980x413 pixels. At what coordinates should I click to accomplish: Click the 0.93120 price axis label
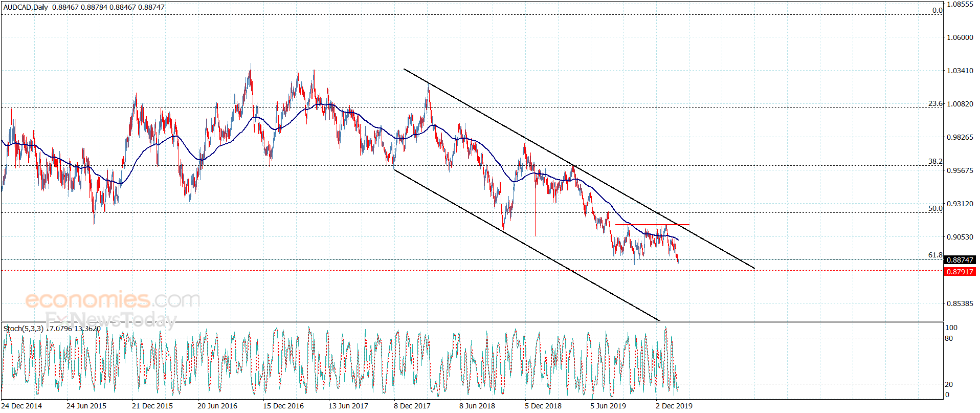(960, 204)
